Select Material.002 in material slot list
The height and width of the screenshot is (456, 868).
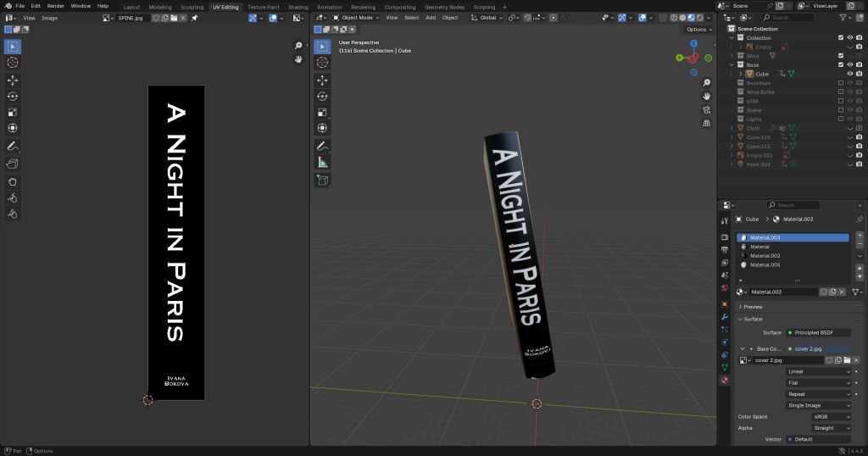point(765,255)
